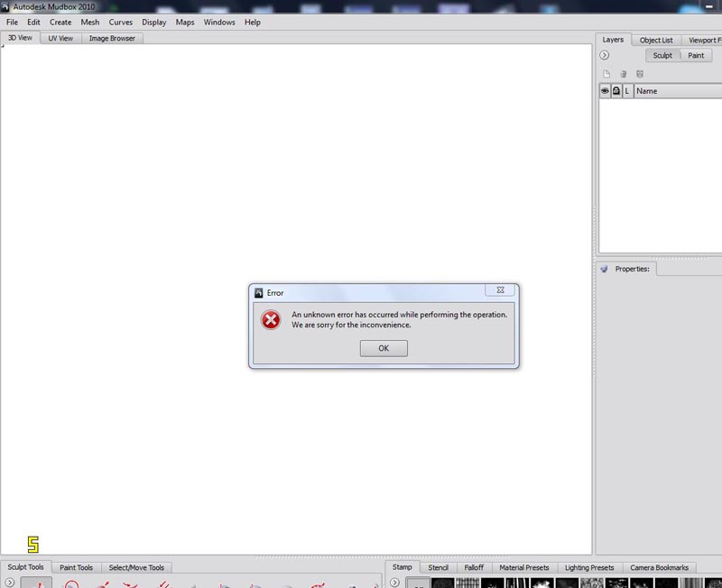Toggle Sculpt layers mode
The width and height of the screenshot is (722, 588).
(x=662, y=55)
